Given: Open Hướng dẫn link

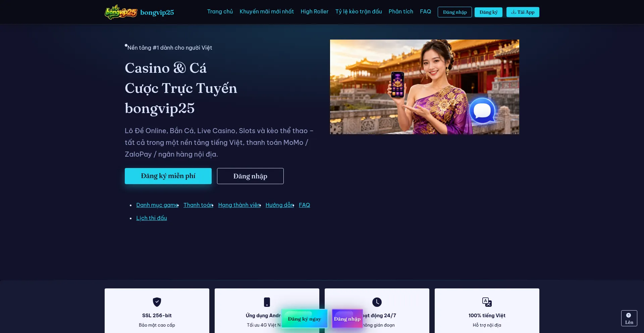Looking at the screenshot, I should 280,205.
